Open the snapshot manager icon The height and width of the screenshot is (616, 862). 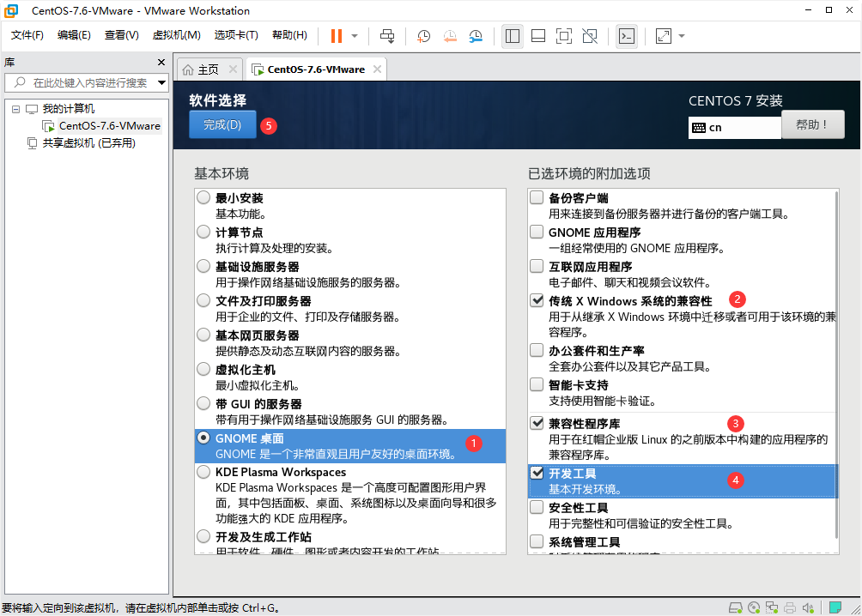(476, 36)
